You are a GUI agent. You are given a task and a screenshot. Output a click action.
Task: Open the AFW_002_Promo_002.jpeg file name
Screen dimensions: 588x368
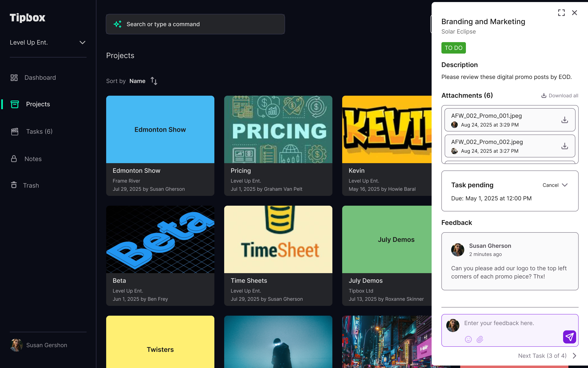[487, 142]
